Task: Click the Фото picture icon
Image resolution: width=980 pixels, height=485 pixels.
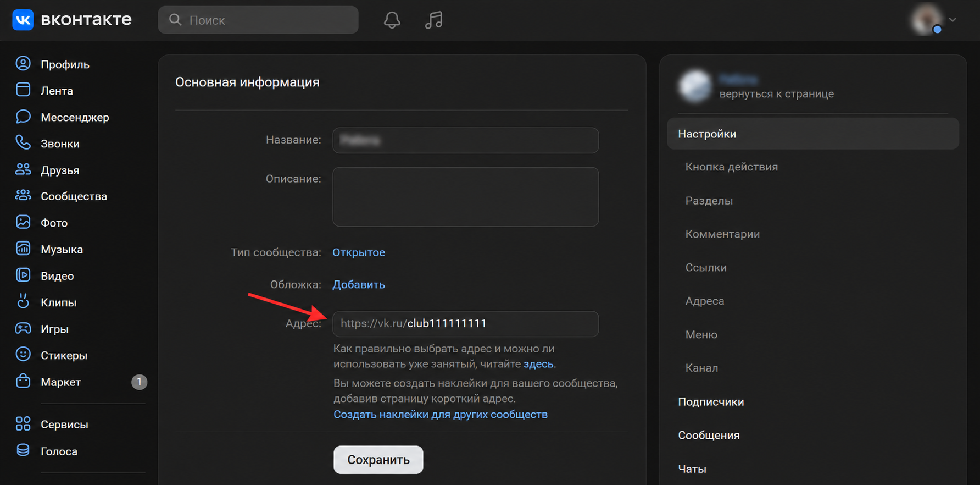Action: click(23, 222)
